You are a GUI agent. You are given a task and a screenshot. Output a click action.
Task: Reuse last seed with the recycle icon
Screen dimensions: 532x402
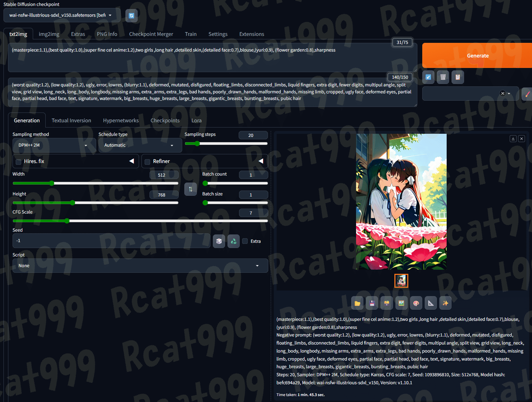point(234,241)
